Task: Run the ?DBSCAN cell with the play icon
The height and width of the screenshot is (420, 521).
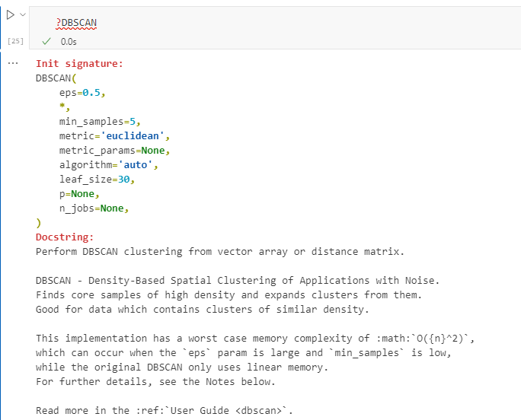Action: point(11,15)
